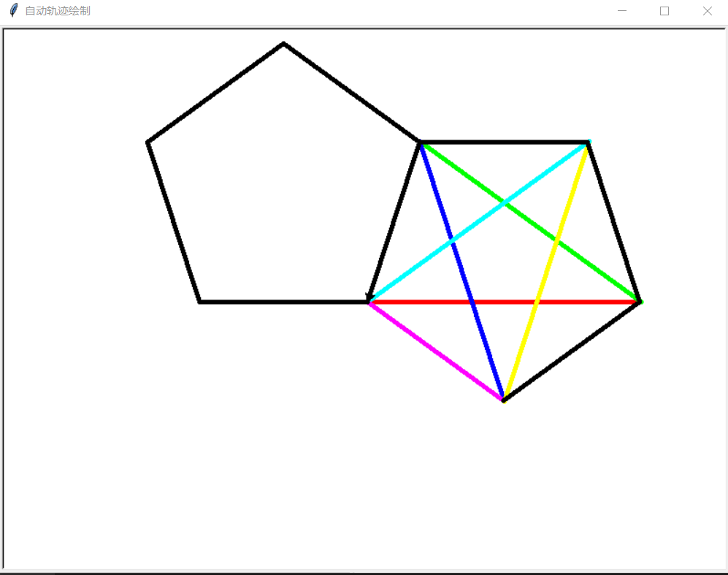
Task: Maximize the 自动轨迹绘制 window
Action: [664, 11]
